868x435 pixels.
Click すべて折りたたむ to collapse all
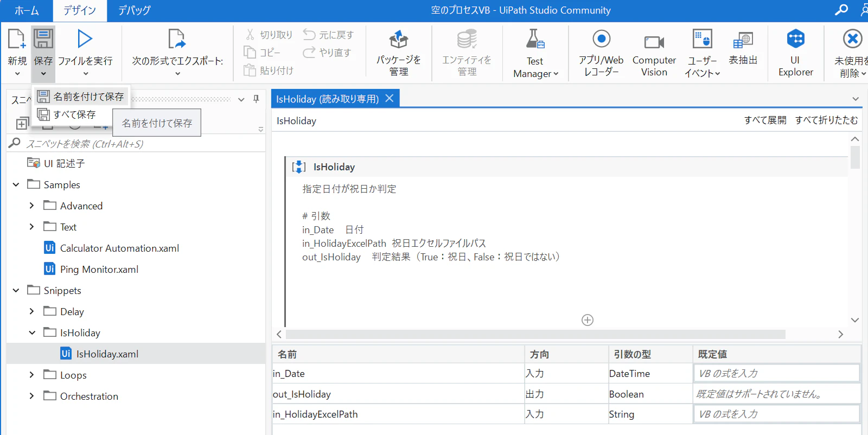coord(827,120)
